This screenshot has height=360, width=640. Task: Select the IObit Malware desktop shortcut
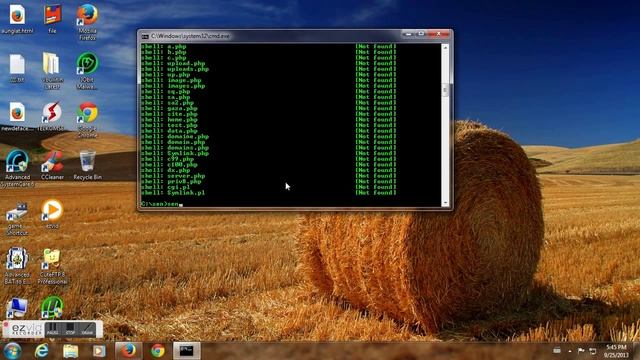[x=87, y=71]
